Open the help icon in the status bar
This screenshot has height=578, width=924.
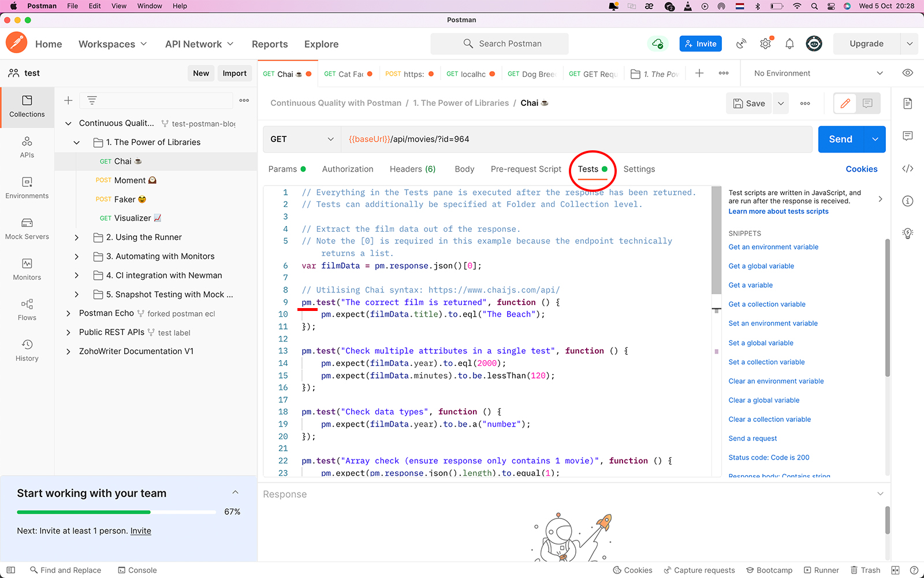pos(914,570)
